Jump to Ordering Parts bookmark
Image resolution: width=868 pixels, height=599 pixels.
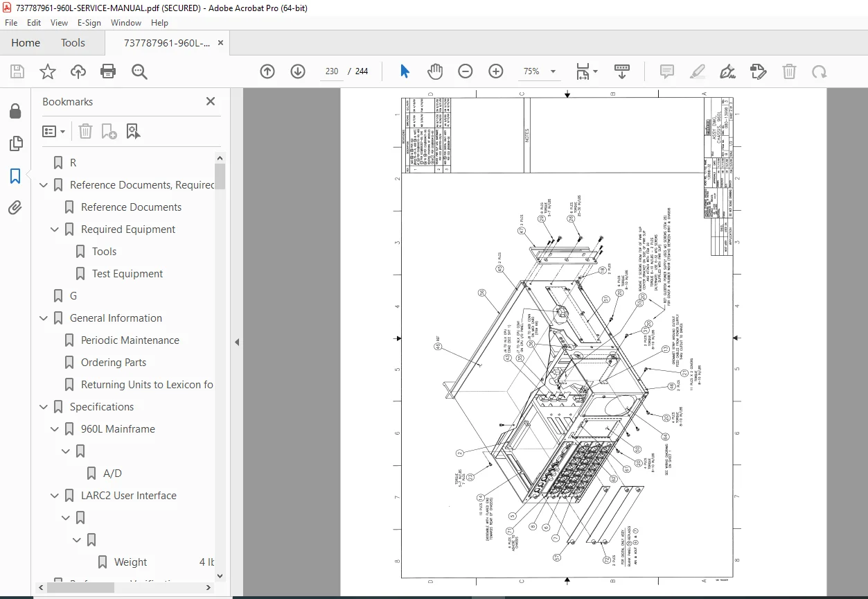pyautogui.click(x=114, y=363)
